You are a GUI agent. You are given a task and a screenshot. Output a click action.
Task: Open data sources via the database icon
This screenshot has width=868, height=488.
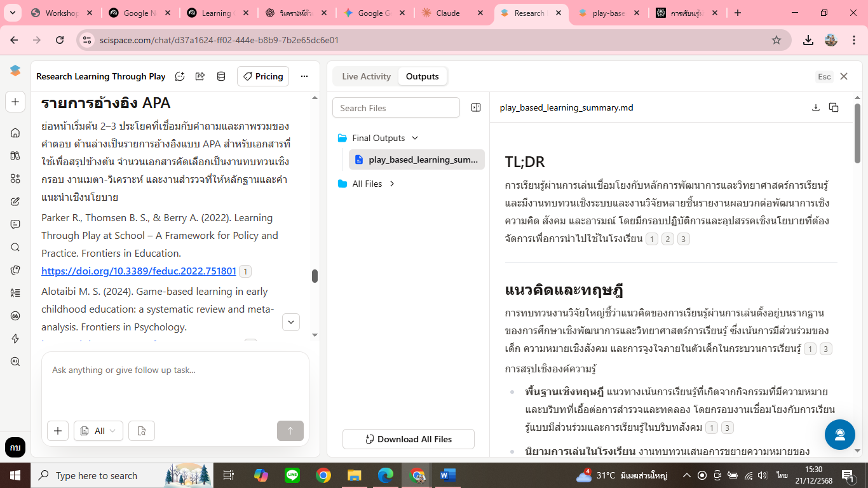[x=220, y=76]
